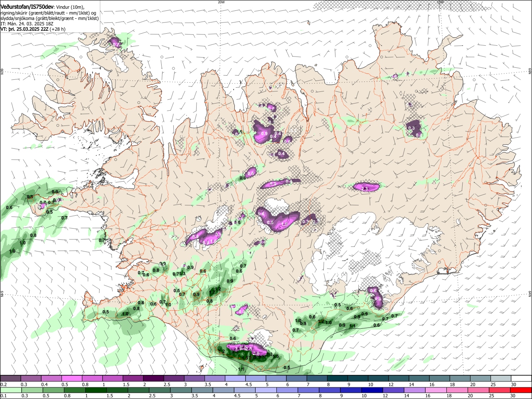Click the '1.5' precipitation value on south coast
The width and height of the screenshot is (532, 399).
click(x=276, y=356)
